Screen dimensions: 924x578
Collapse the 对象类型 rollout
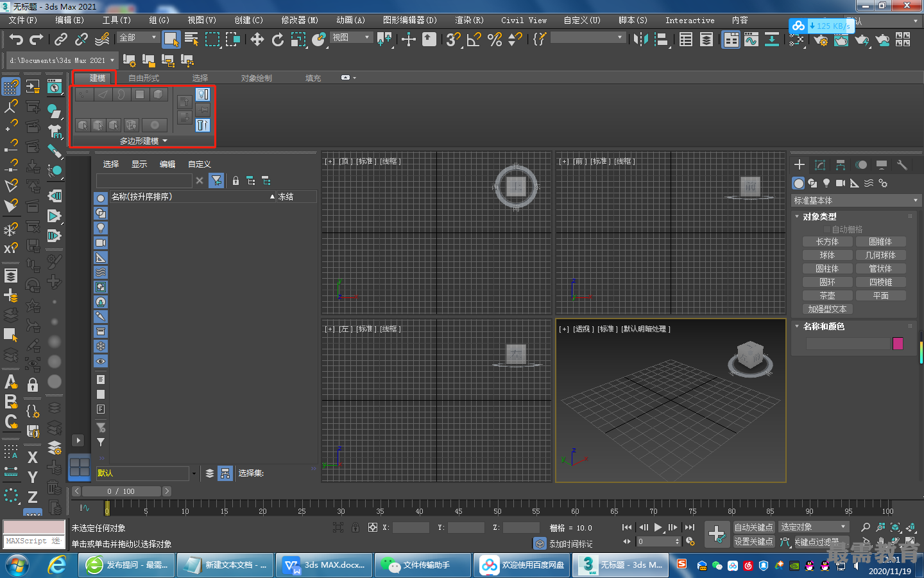click(819, 216)
